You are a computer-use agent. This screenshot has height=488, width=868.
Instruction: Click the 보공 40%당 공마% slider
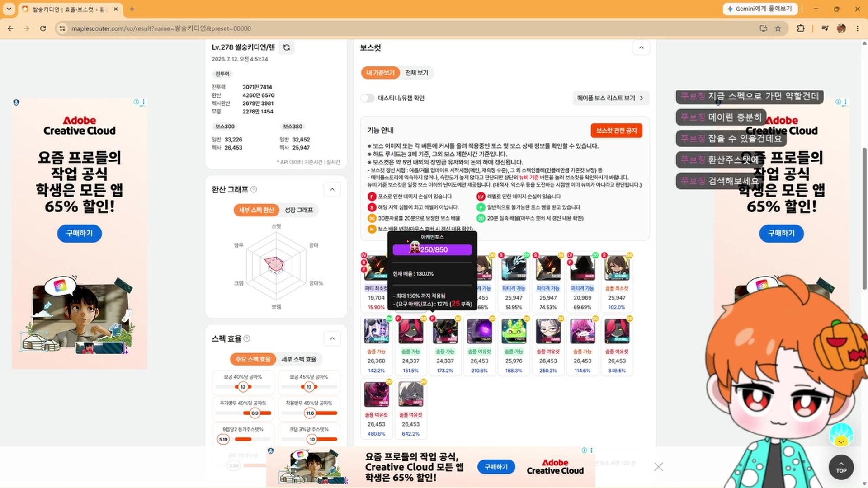pos(243,387)
